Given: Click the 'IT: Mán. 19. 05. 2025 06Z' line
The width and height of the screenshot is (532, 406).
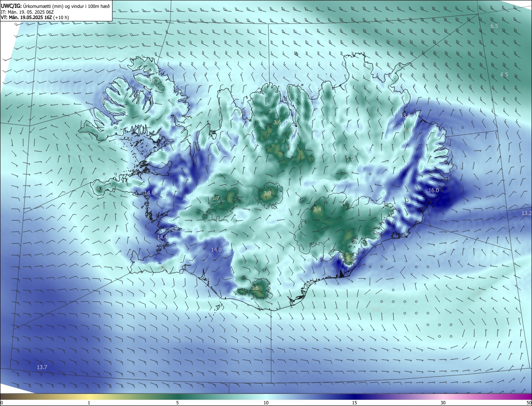Looking at the screenshot, I should pyautogui.click(x=27, y=12).
